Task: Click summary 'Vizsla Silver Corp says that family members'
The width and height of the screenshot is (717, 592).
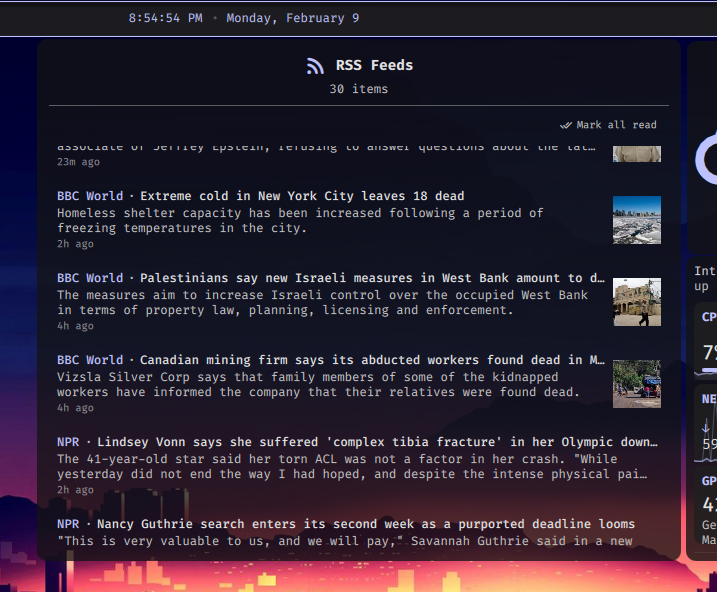Action: [318, 384]
